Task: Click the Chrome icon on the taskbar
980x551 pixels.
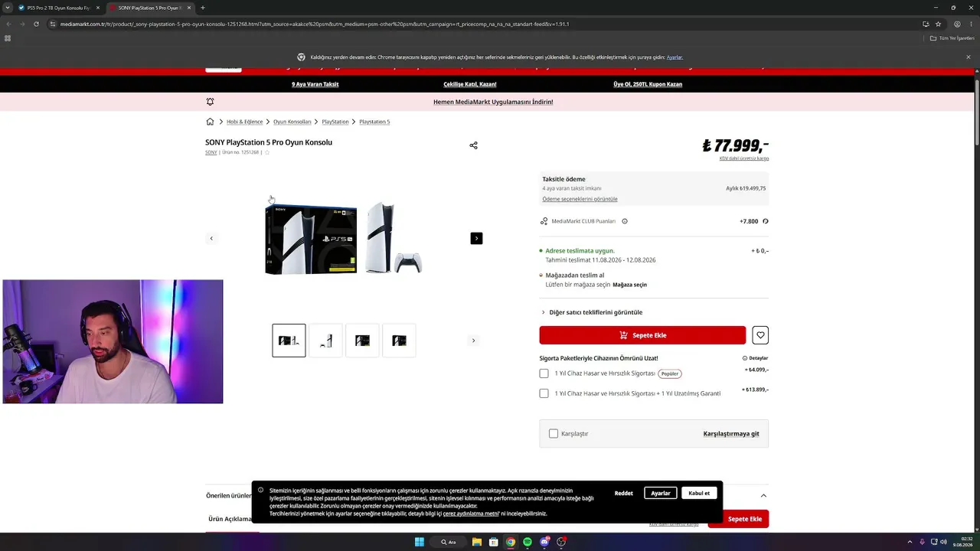Action: (511, 542)
